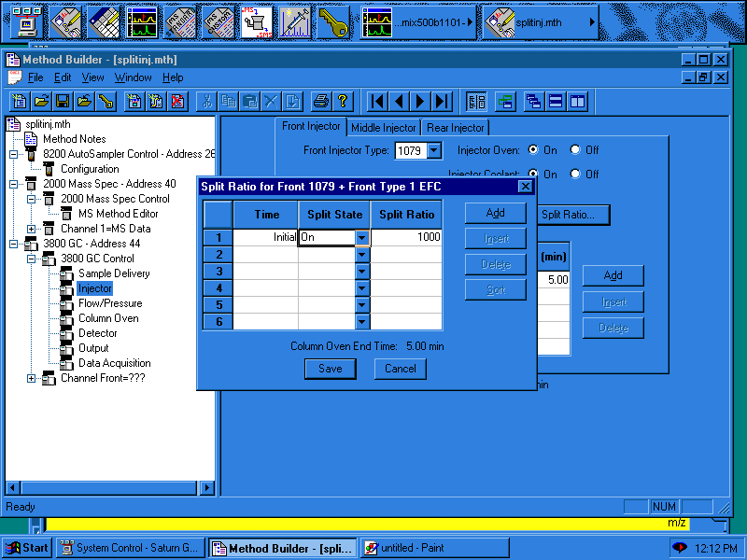Click the splitinj.mth launcher bar button
The image size is (747, 560).
click(x=541, y=22)
